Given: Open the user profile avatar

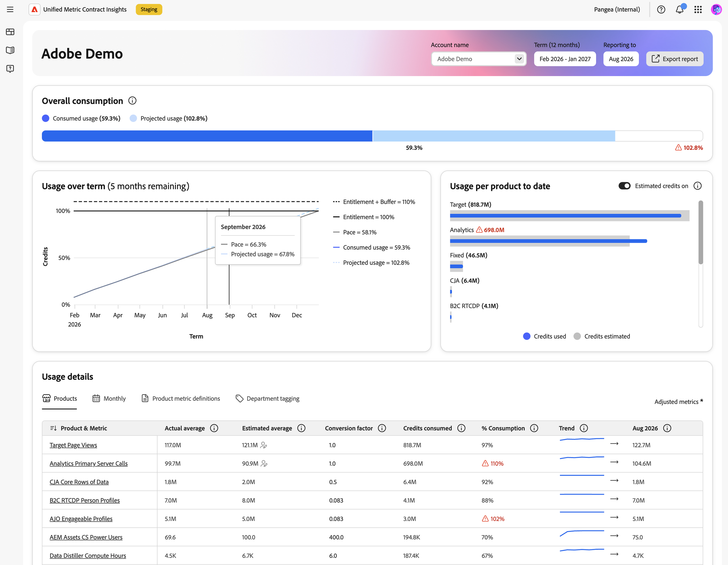Looking at the screenshot, I should point(716,9).
